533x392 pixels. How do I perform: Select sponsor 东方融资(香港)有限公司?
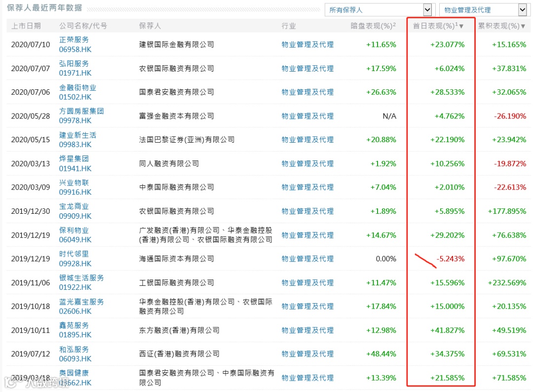pyautogui.click(x=179, y=330)
